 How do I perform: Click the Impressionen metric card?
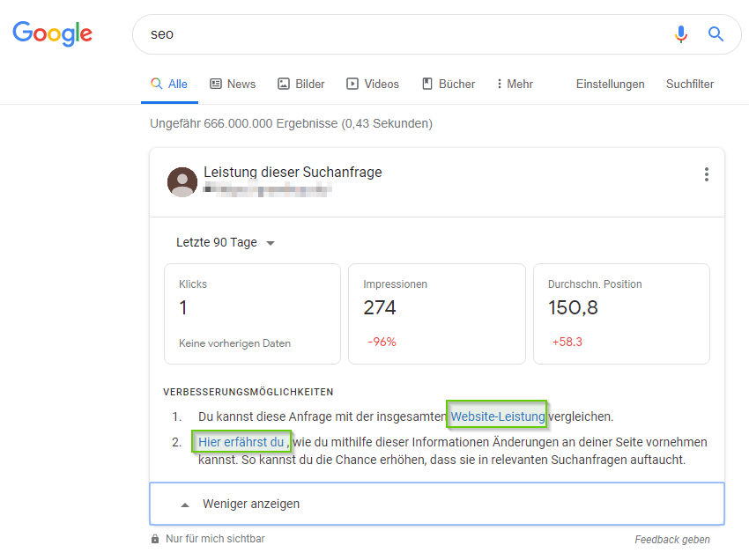tap(436, 313)
